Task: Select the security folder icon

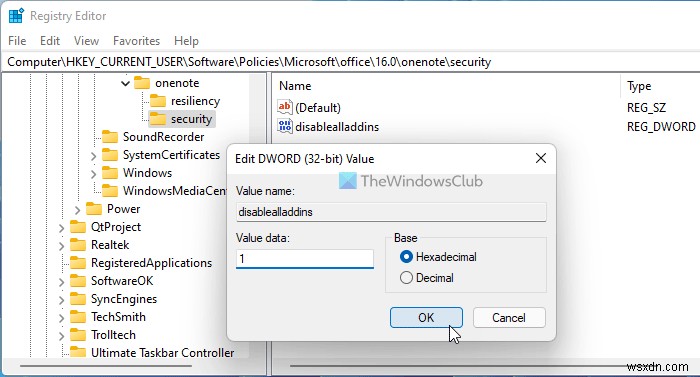Action: pos(158,118)
